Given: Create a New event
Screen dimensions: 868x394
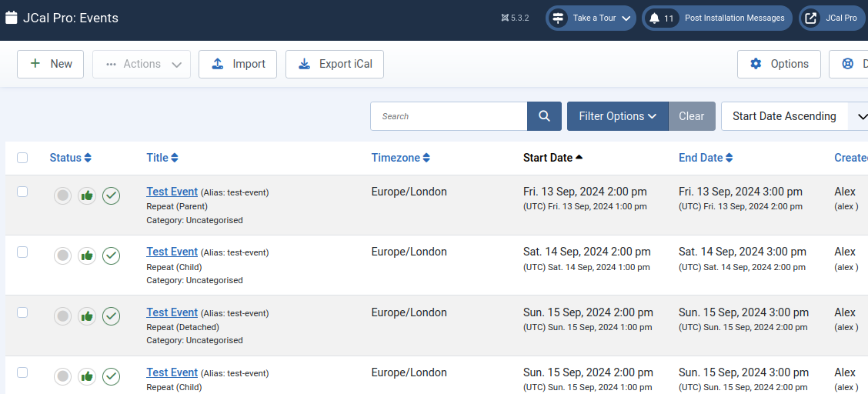Looking at the screenshot, I should click(50, 64).
